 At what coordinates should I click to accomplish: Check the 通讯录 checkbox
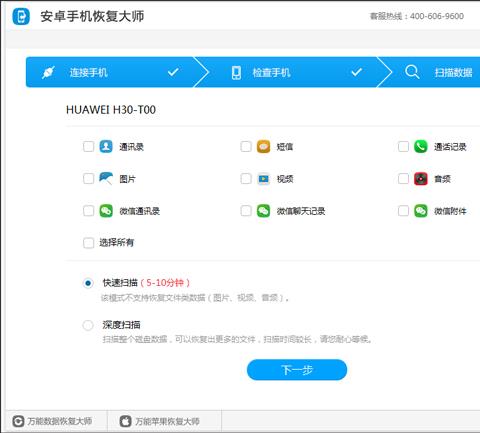[x=88, y=146]
